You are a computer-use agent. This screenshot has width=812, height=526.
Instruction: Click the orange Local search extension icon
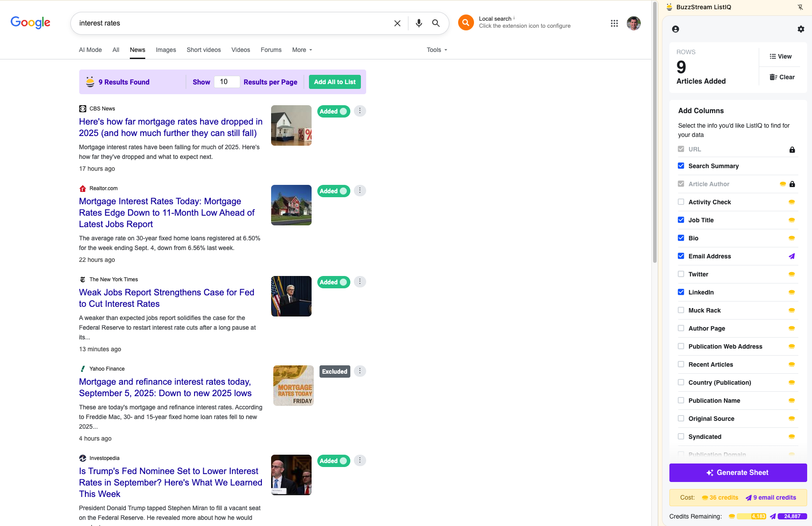tap(466, 22)
